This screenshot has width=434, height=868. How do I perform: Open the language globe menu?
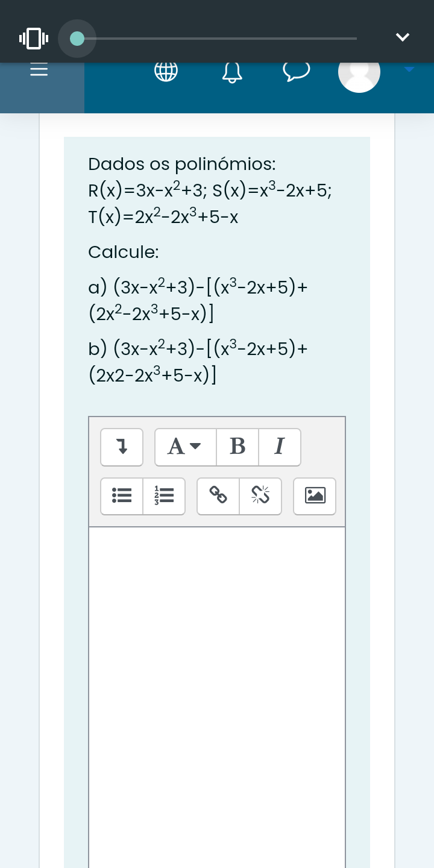[x=166, y=72]
